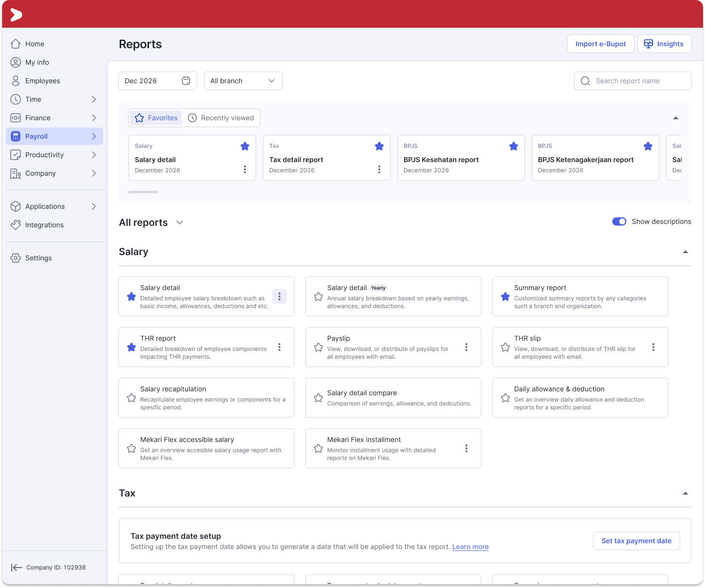Viewport: 705px width, 588px height.
Task: Open the All branch dropdown
Action: point(243,81)
